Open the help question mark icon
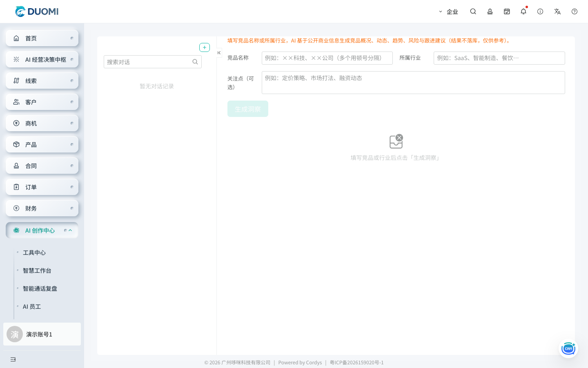 click(575, 11)
